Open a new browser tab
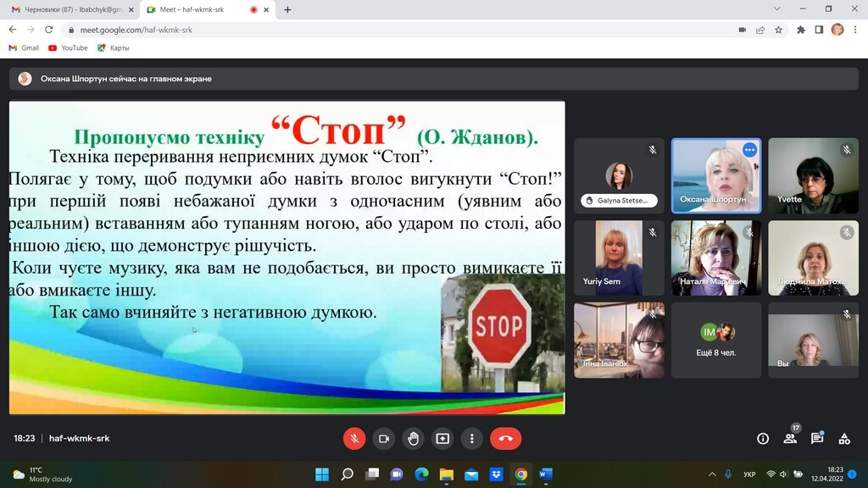This screenshot has height=488, width=868. [287, 9]
